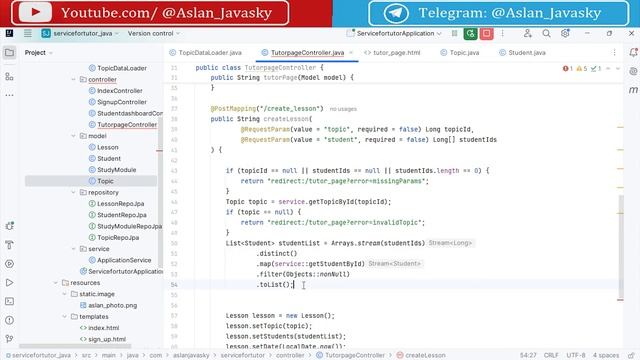The image size is (640, 360).
Task: Open the servicefortutor_java project dropdown
Action: (x=80, y=33)
